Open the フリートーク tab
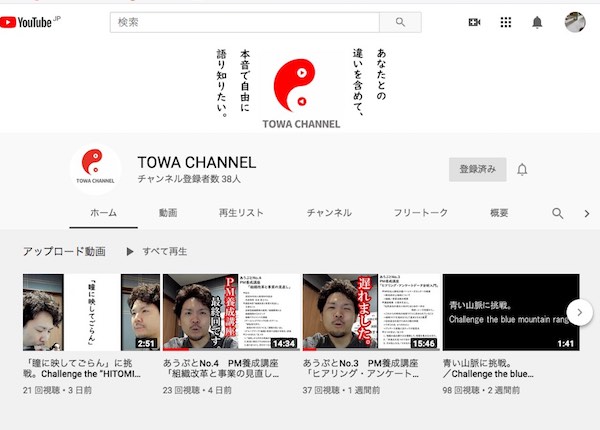This screenshot has height=430, width=600. (x=421, y=213)
